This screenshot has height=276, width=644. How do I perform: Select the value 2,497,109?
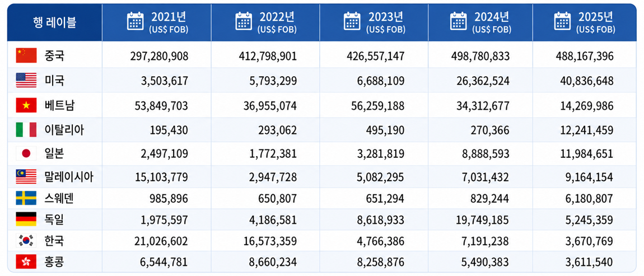[166, 155]
